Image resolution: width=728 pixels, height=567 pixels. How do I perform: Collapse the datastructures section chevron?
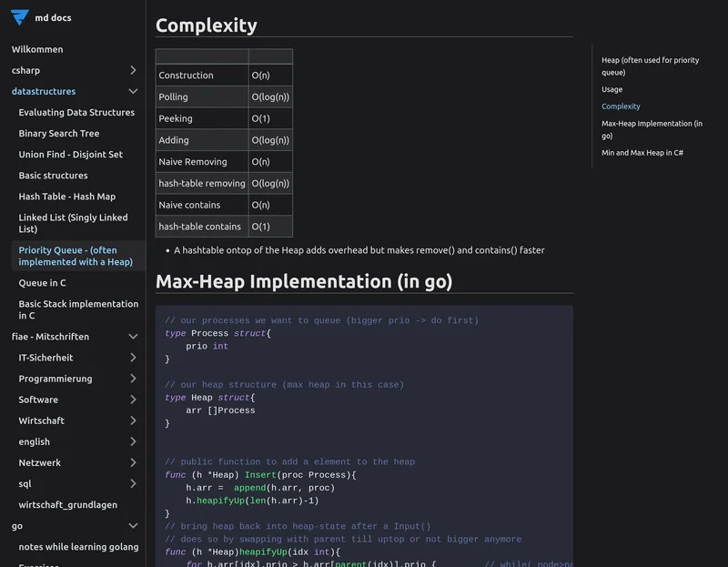pyautogui.click(x=133, y=91)
